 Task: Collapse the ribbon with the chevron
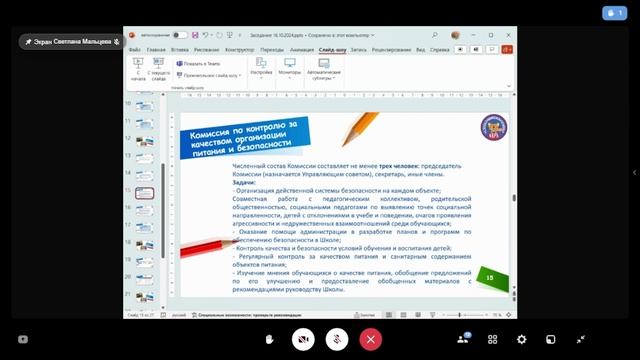(509, 86)
